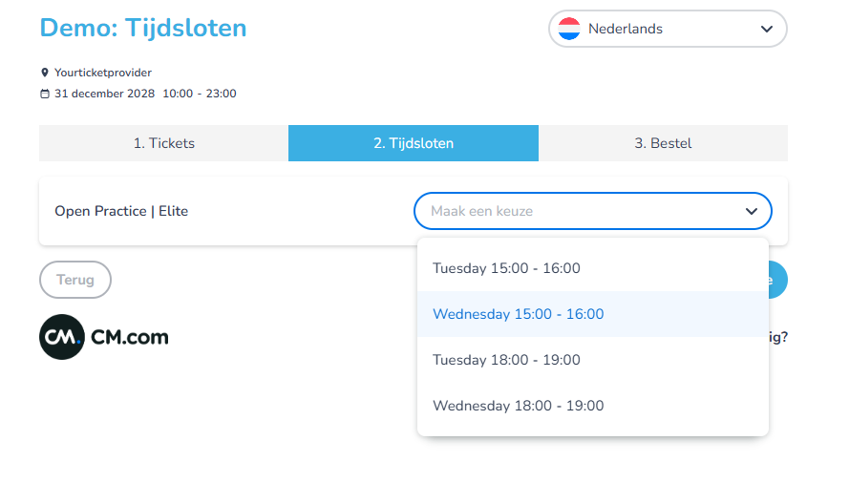The height and width of the screenshot is (504, 849).
Task: Choose Tuesday 15:00 - 16:00 slot
Action: [x=506, y=268]
